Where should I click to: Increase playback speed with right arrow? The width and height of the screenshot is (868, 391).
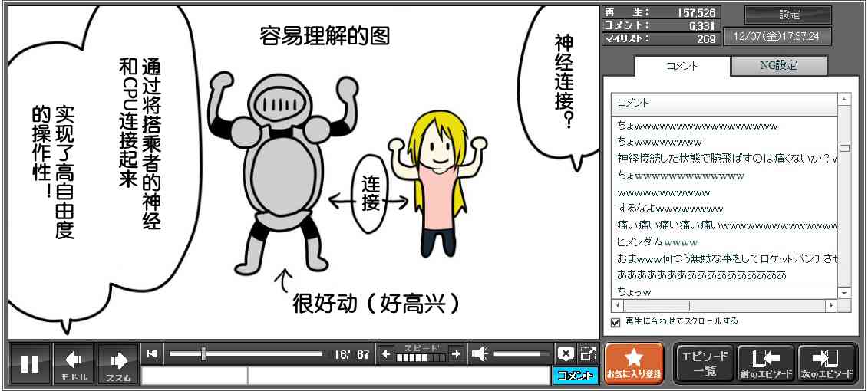456,353
